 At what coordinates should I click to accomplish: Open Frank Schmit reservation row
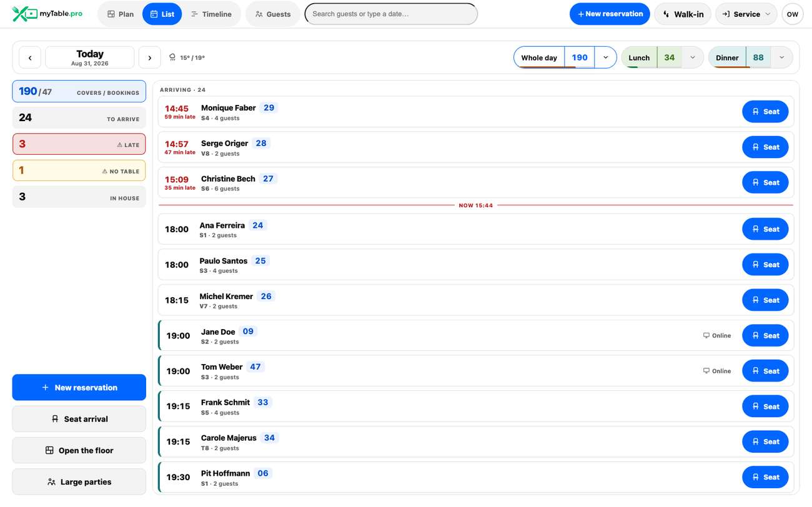(476, 406)
